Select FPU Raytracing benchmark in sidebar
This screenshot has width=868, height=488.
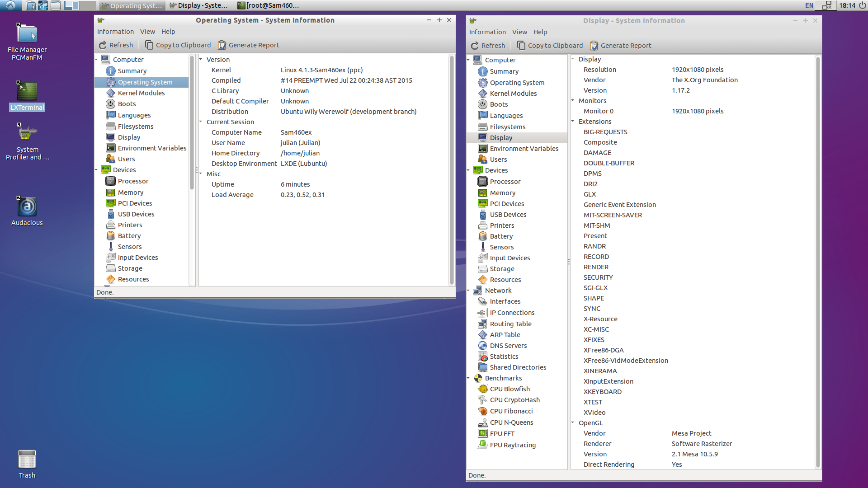pyautogui.click(x=513, y=445)
